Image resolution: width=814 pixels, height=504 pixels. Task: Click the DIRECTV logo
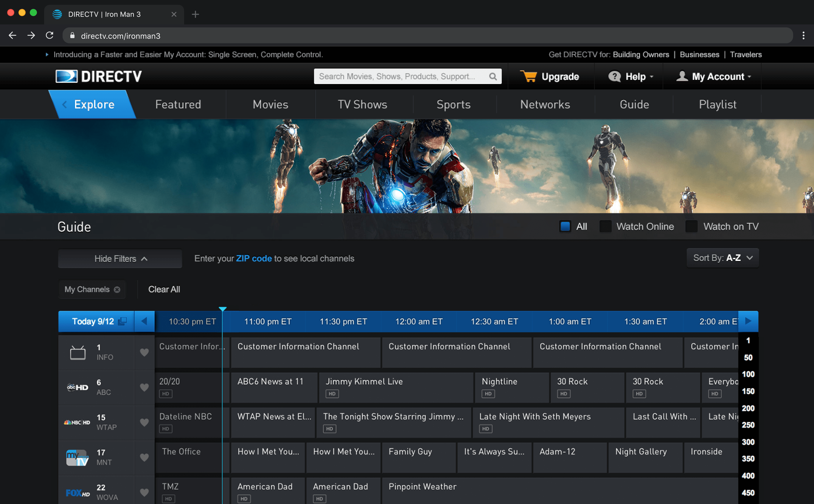(x=98, y=76)
